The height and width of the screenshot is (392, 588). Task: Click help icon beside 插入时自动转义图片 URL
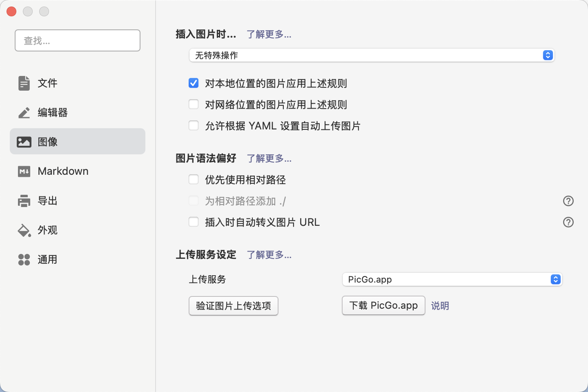pyautogui.click(x=568, y=222)
